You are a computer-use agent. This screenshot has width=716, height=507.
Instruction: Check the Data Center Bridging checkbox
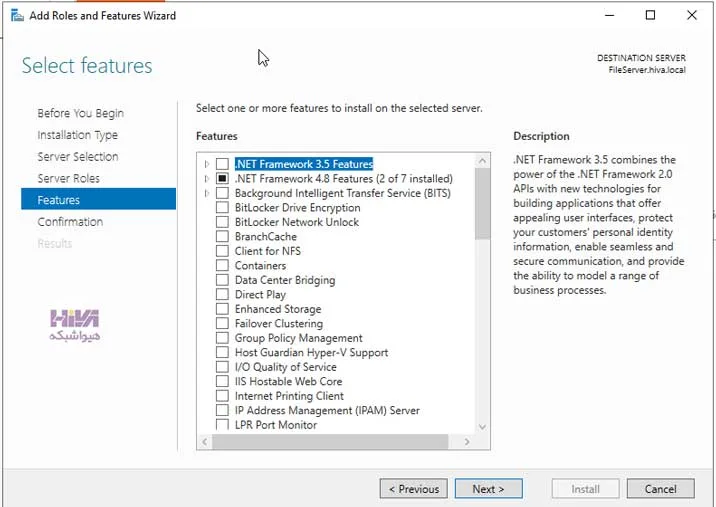(x=222, y=280)
